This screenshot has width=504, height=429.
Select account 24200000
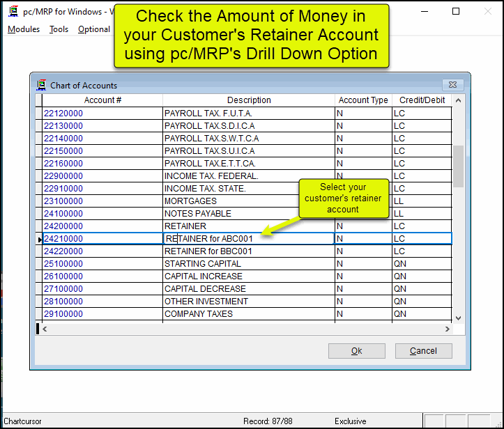102,226
